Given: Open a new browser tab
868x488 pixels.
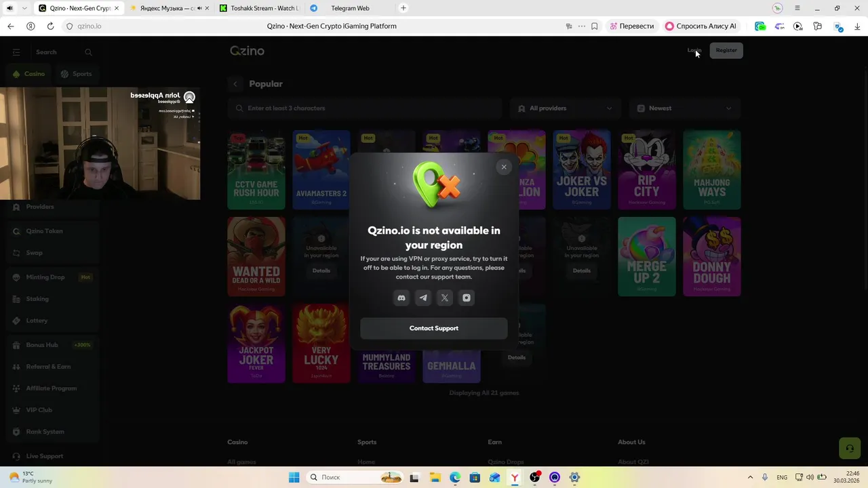Looking at the screenshot, I should [x=403, y=8].
